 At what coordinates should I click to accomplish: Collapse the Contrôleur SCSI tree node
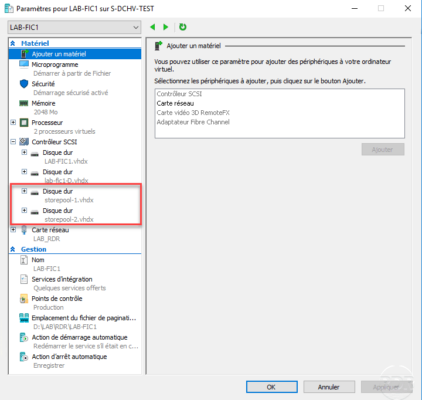(13, 142)
